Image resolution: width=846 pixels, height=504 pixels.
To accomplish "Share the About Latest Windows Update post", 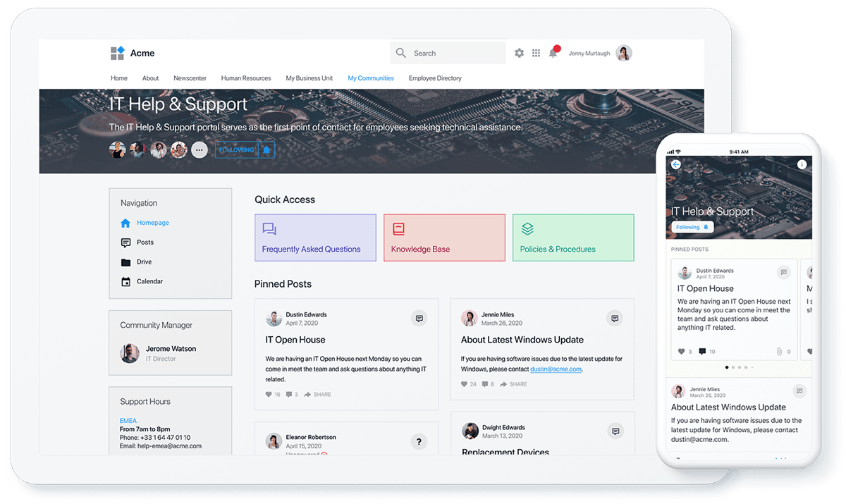I will point(513,384).
